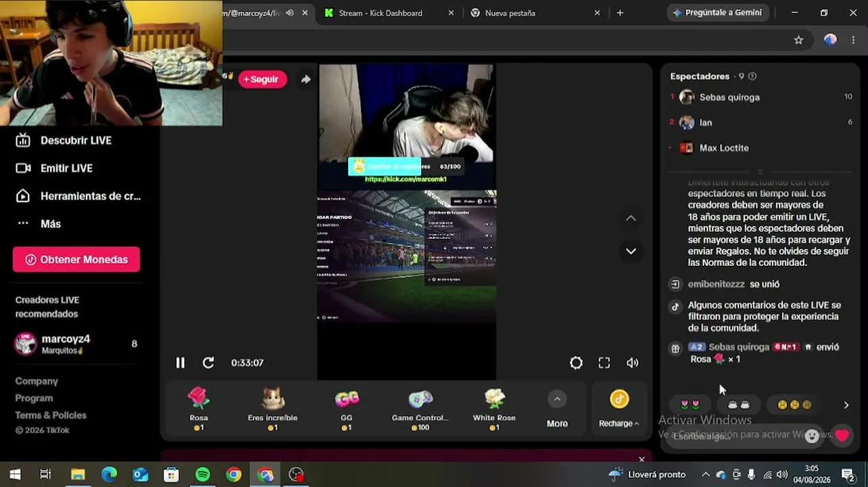The image size is (868, 487).
Task: Open Spotify from the taskbar
Action: (x=202, y=475)
